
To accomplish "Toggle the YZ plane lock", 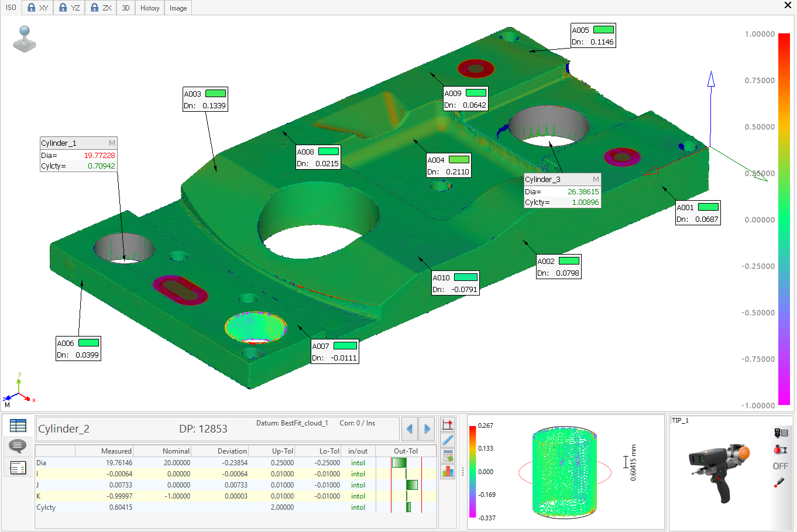I will (x=68, y=8).
